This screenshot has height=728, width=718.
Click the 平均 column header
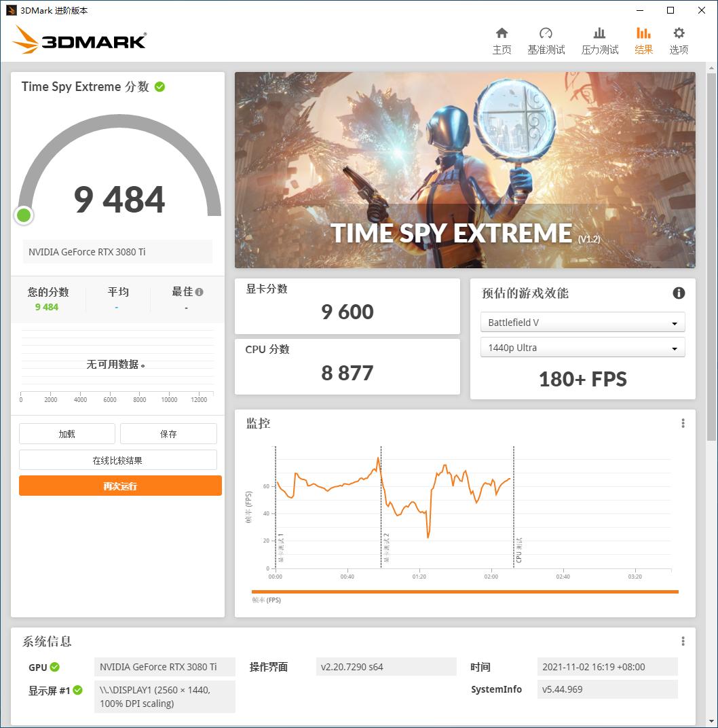(x=118, y=291)
